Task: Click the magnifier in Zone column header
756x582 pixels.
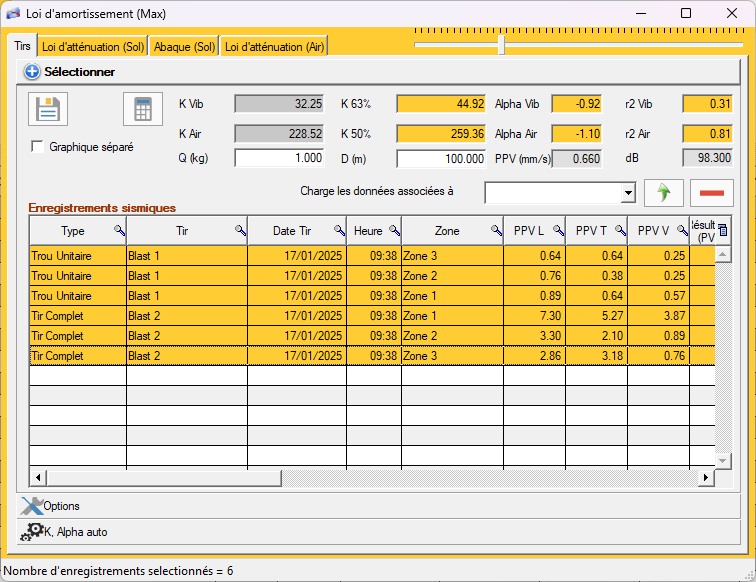Action: pos(496,230)
